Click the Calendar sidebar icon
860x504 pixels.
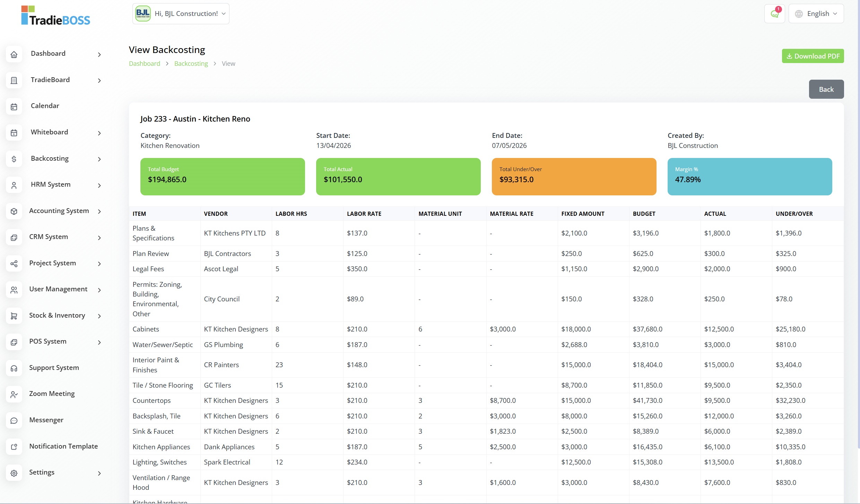(14, 107)
